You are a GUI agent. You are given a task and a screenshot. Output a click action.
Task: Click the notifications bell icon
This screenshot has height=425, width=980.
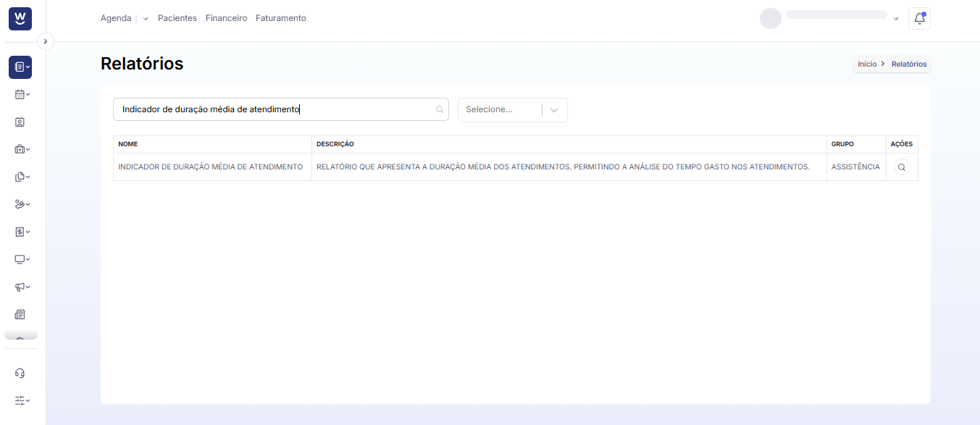tap(919, 19)
